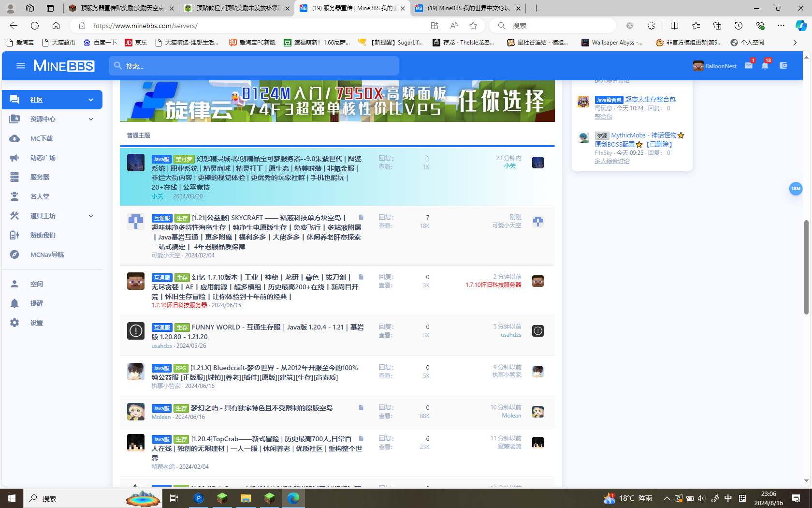Open the wallet icon in the header
The height and width of the screenshot is (508, 812).
[x=783, y=65]
